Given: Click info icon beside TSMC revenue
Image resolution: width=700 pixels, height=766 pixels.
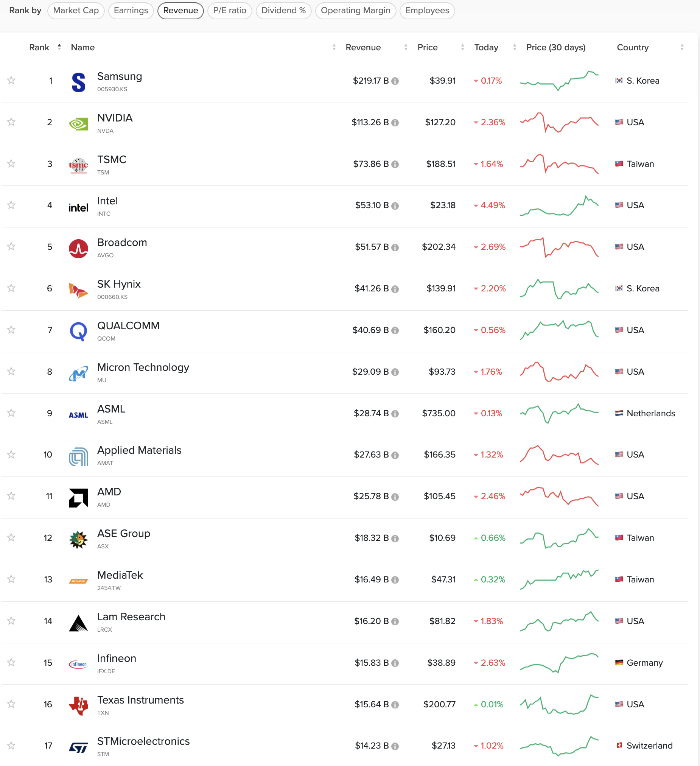Looking at the screenshot, I should pos(395,164).
